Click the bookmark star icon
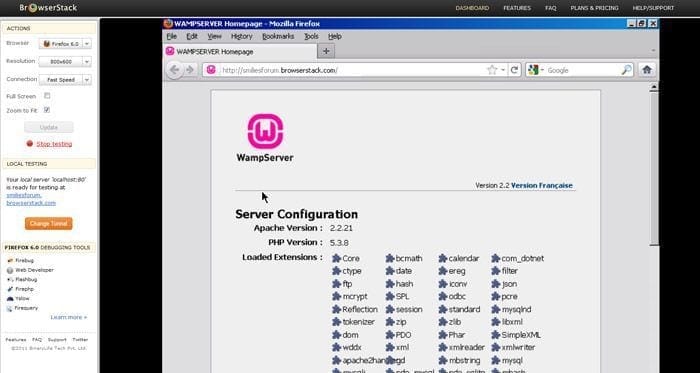This screenshot has height=373, width=700. pyautogui.click(x=492, y=70)
